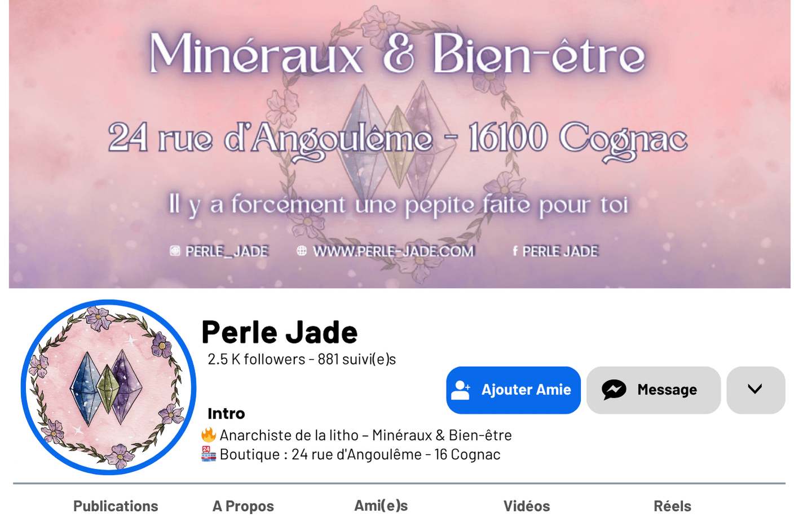Open the Minéraux & Bien-être cover photo
The height and width of the screenshot is (532, 799).
coord(399,144)
